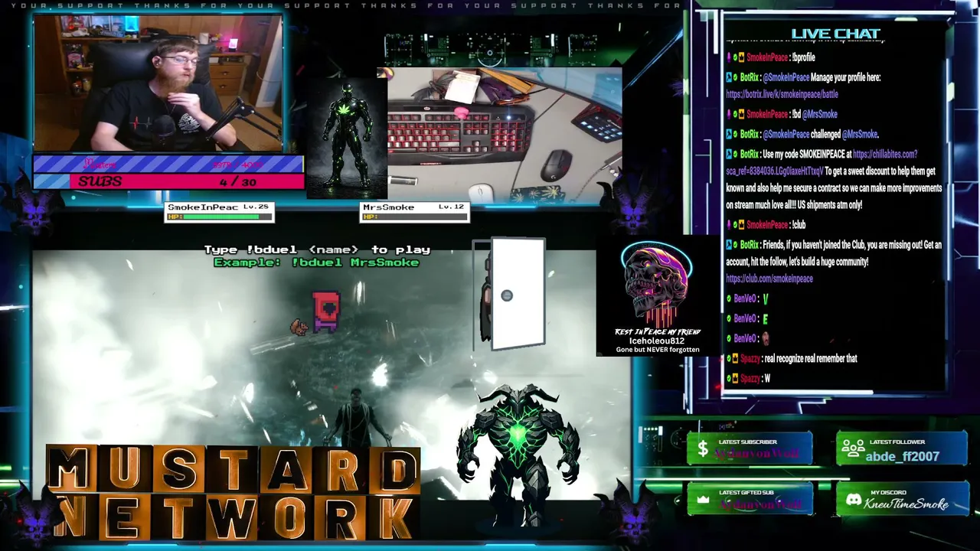Click the crown badge on the "!club" message
Screen dimensions: 980x551
741,225
